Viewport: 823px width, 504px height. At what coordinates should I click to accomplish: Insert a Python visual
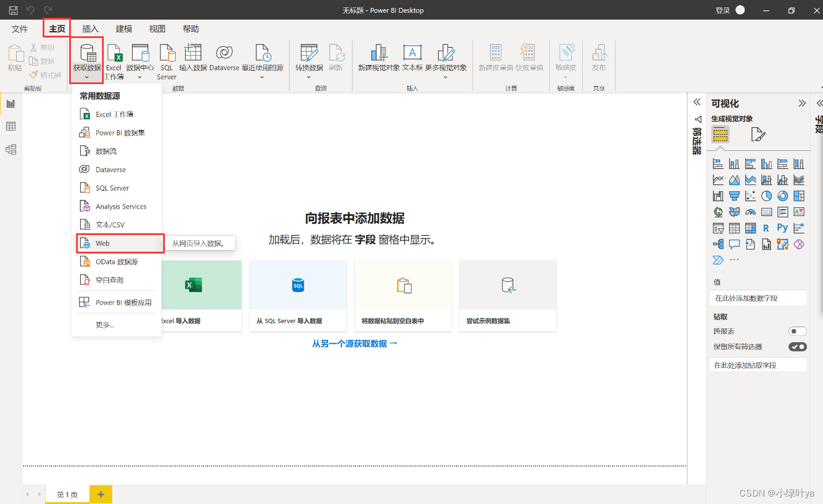point(782,228)
